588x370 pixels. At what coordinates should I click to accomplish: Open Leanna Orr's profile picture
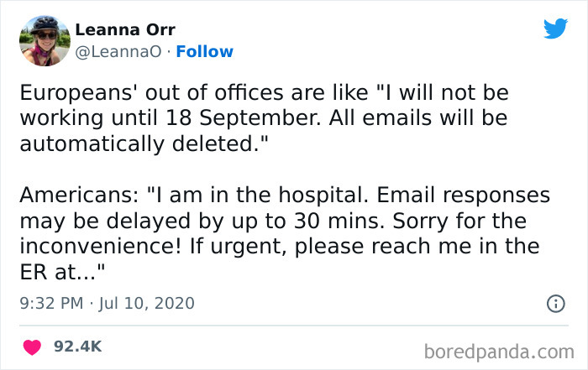click(45, 40)
